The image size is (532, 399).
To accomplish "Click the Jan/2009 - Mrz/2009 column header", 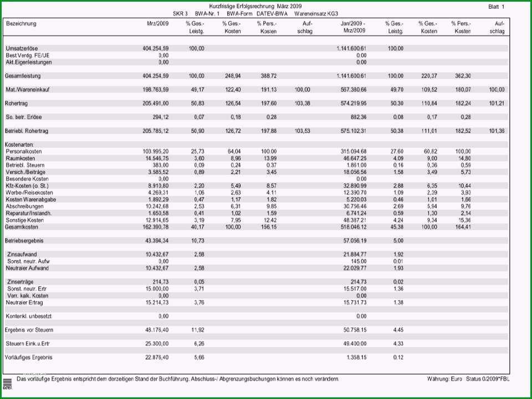I will click(353, 27).
